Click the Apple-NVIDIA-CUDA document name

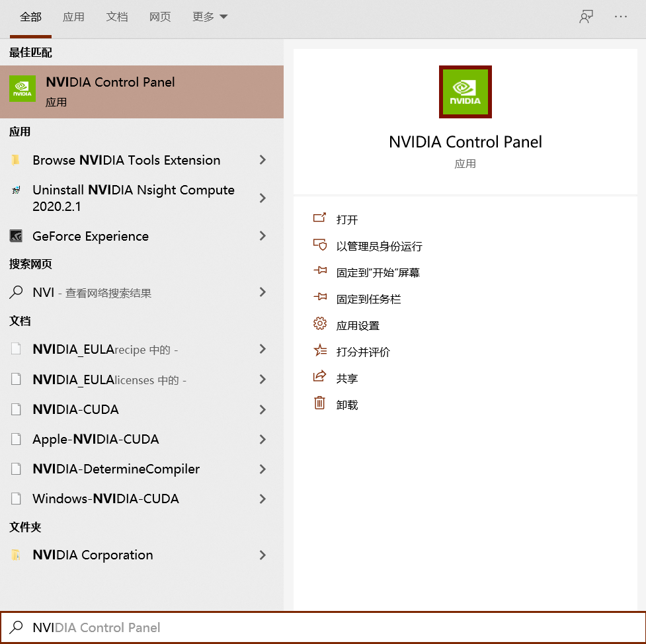(x=96, y=439)
